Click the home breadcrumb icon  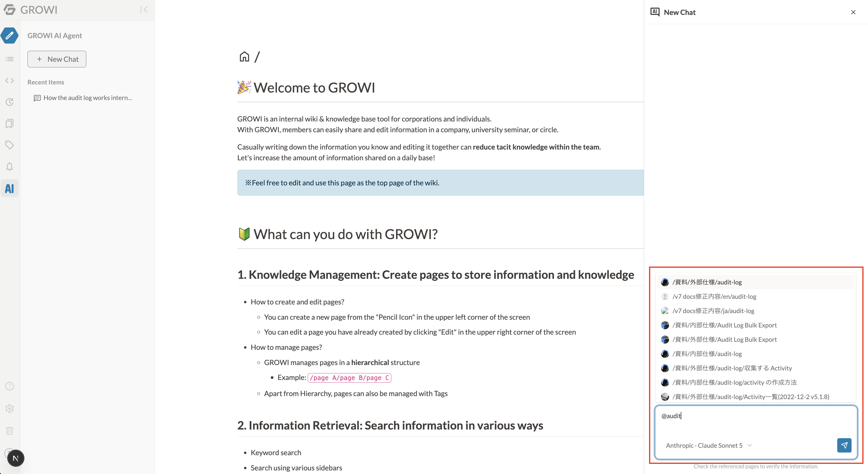pos(244,56)
